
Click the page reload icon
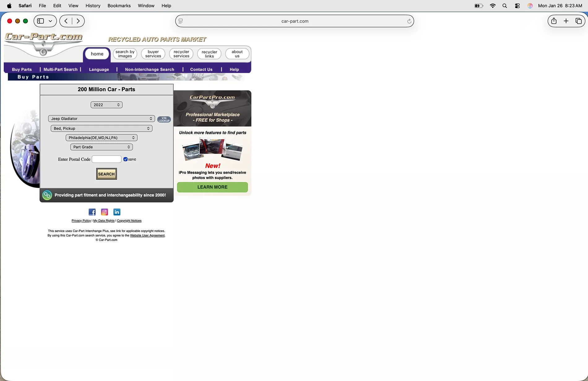[409, 21]
